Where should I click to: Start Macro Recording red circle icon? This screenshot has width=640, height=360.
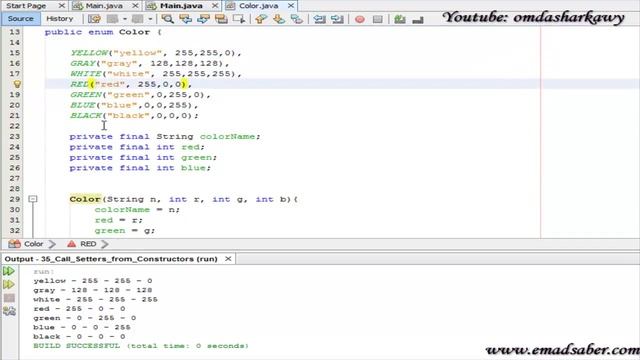[360, 19]
